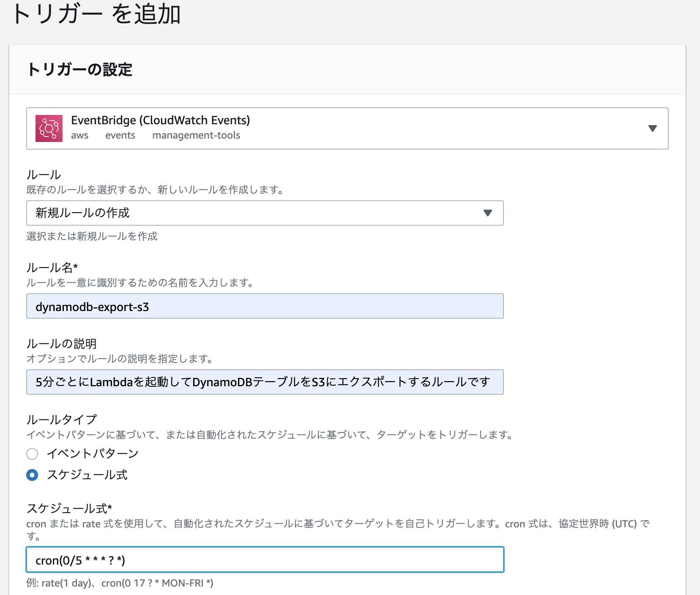Click the EventBridge (CloudWatch Events) title text
Viewport: 700px width, 595px height.
click(x=161, y=120)
